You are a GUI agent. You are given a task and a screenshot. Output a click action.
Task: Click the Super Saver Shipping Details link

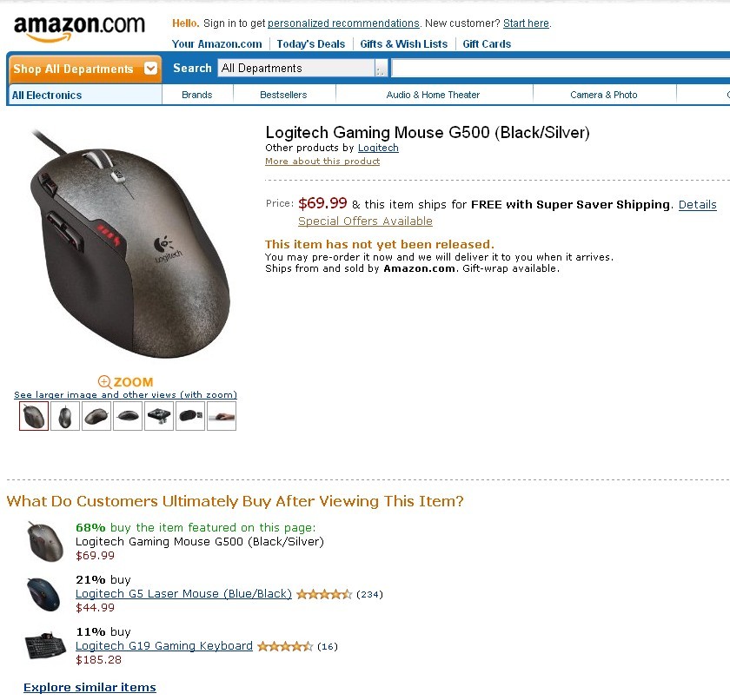697,205
